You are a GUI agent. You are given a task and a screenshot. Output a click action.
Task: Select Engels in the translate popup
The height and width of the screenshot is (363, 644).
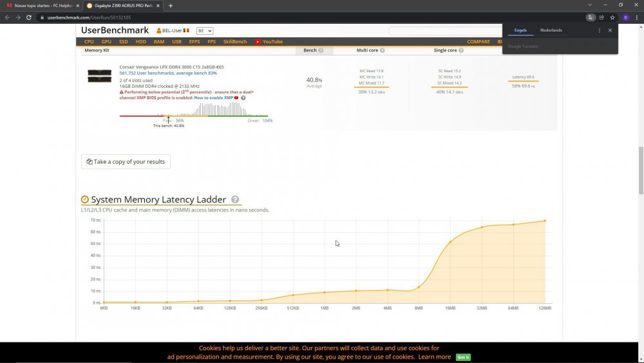[520, 30]
